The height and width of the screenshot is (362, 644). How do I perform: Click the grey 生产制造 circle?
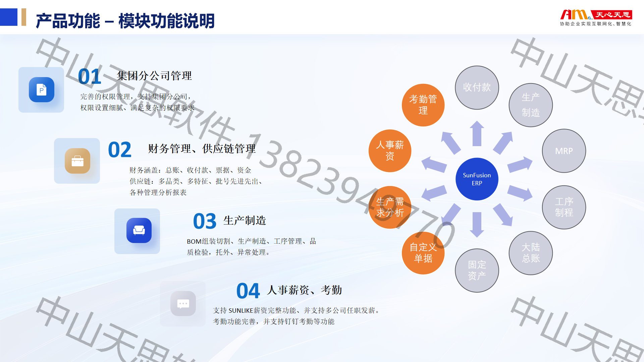click(531, 105)
